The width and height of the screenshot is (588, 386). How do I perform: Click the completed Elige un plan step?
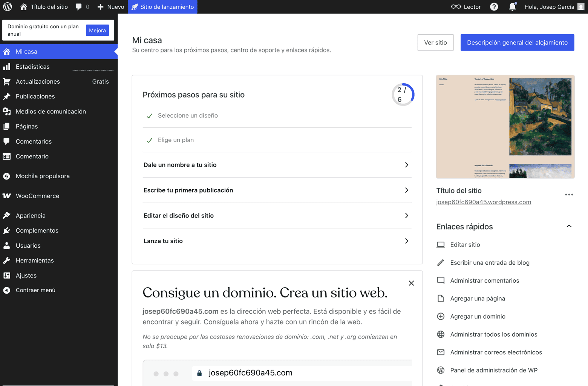click(x=277, y=140)
